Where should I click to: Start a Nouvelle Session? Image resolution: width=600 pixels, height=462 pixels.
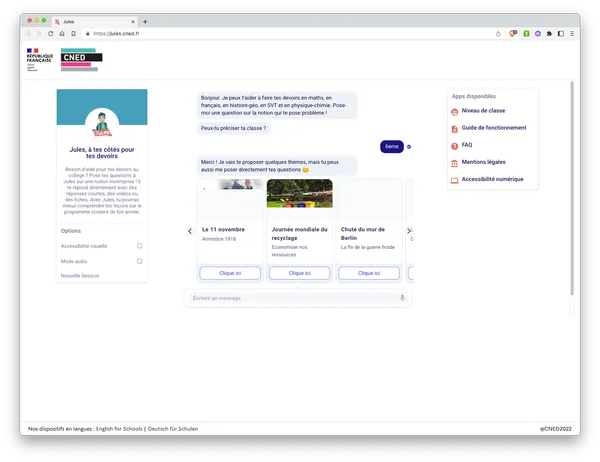coord(80,276)
